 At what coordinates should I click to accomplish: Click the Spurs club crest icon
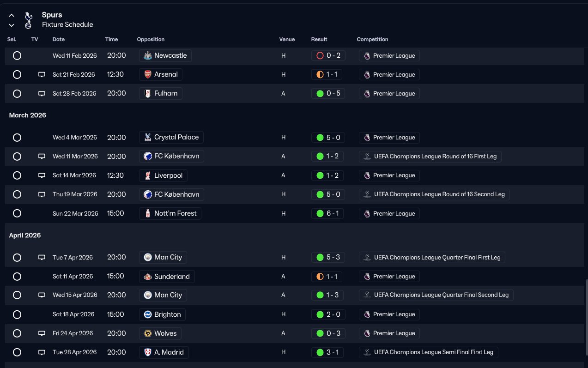point(28,20)
